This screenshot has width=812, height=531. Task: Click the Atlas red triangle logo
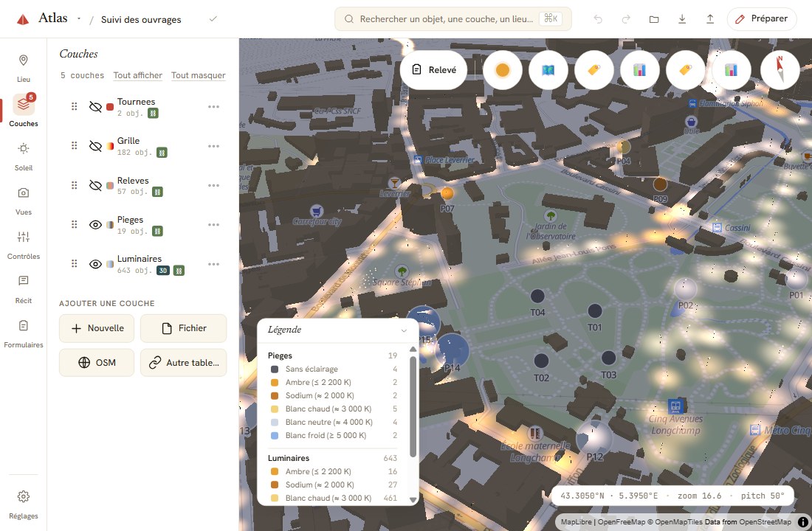pyautogui.click(x=23, y=20)
